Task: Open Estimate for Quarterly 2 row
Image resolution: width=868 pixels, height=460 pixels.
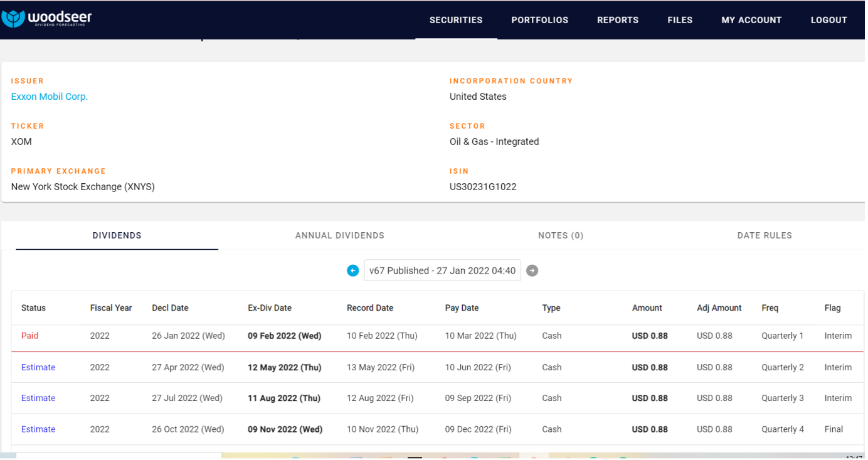Action: coord(38,367)
